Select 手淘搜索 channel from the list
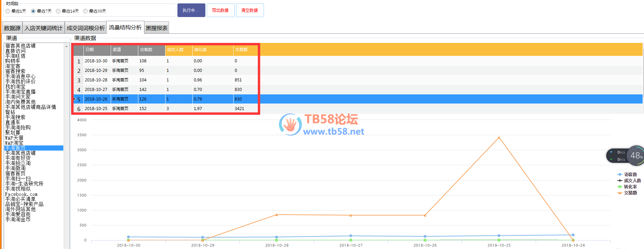The width and height of the screenshot is (644, 249). pyautogui.click(x=15, y=117)
